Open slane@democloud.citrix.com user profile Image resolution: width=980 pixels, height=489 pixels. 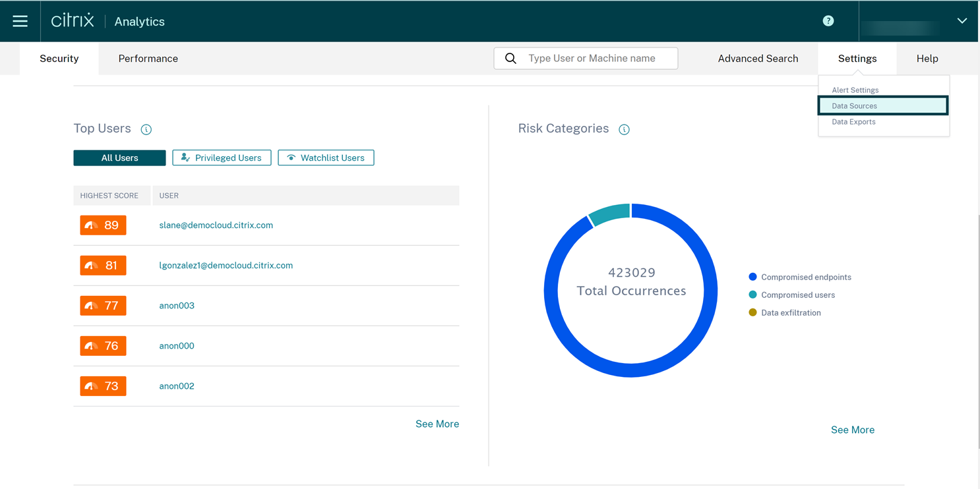pyautogui.click(x=216, y=225)
